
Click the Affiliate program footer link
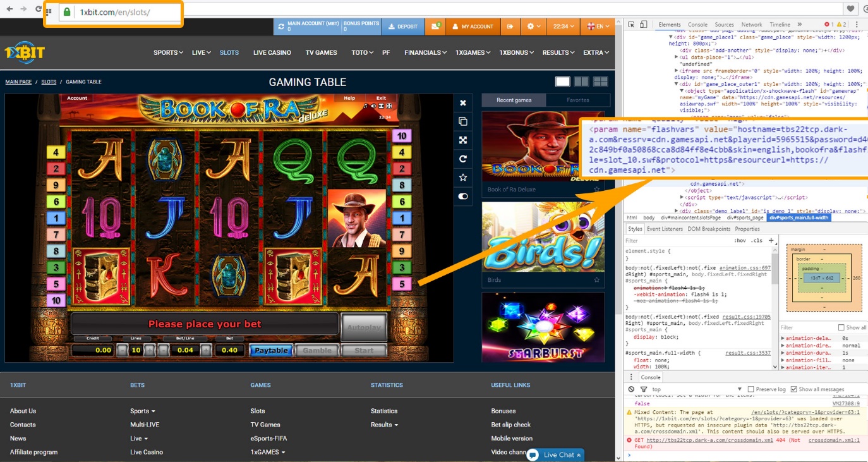point(33,452)
